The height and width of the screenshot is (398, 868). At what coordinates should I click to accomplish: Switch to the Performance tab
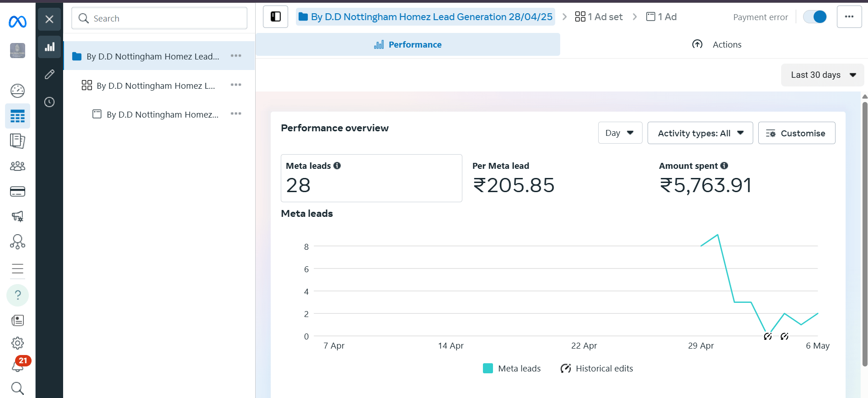[x=407, y=44]
